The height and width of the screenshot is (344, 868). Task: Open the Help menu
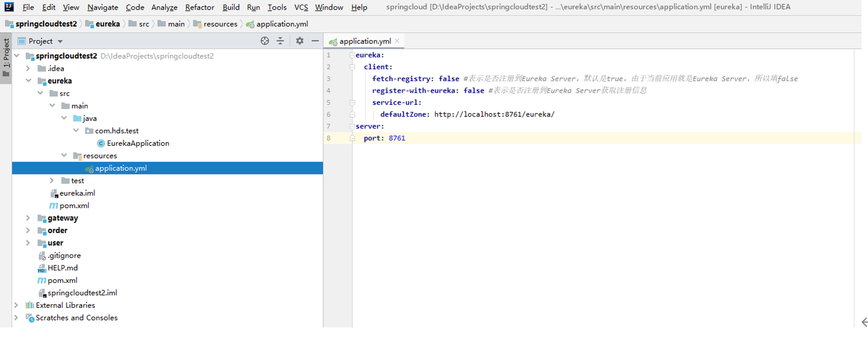click(359, 7)
